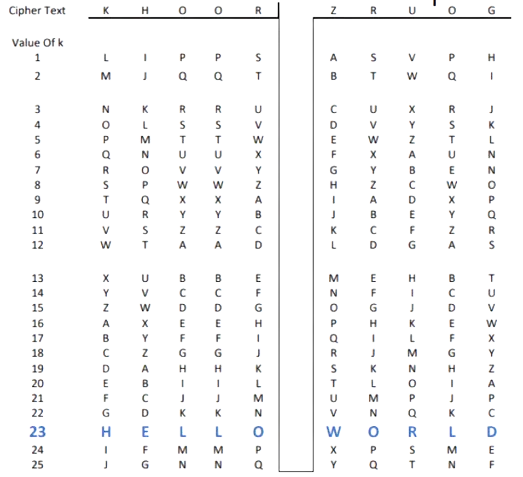
Task: Select letter G in the k=12 row
Action: pos(412,245)
